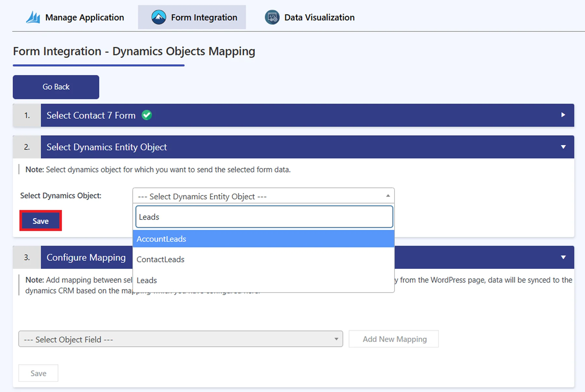
Task: Click the Manage Application mountain logo icon
Action: [33, 17]
